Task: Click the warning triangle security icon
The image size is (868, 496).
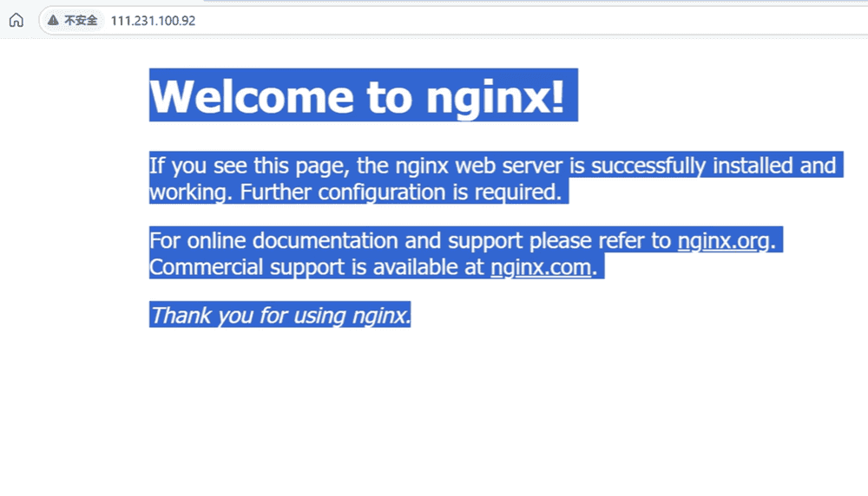Action: 54,20
